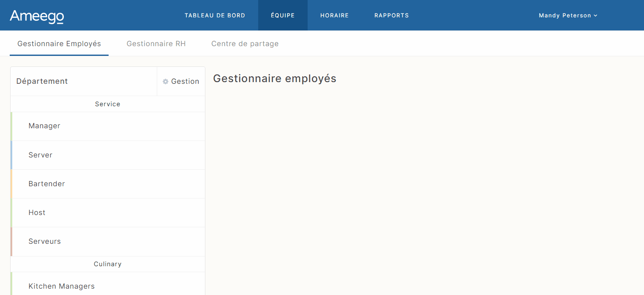Click the Département panel heading
The height and width of the screenshot is (295, 644).
point(42,81)
